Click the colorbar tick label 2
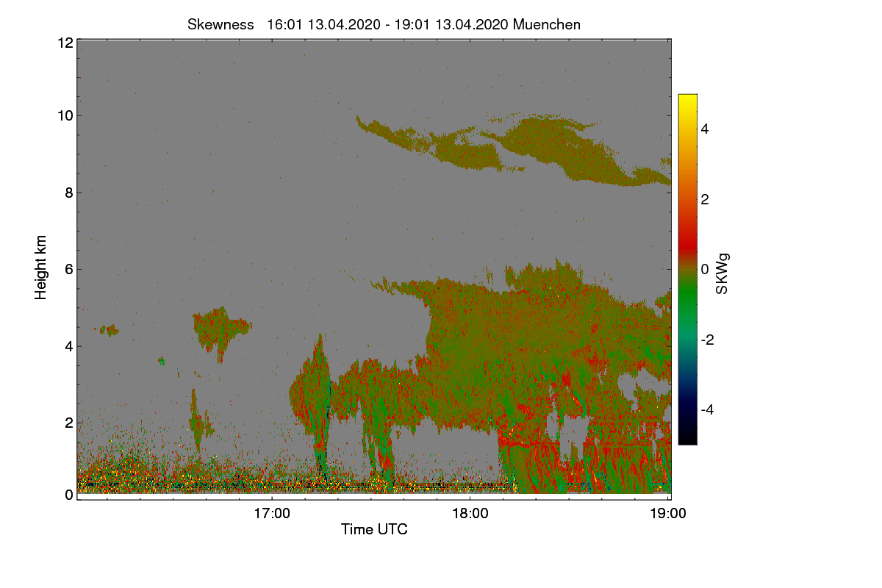 coord(704,199)
